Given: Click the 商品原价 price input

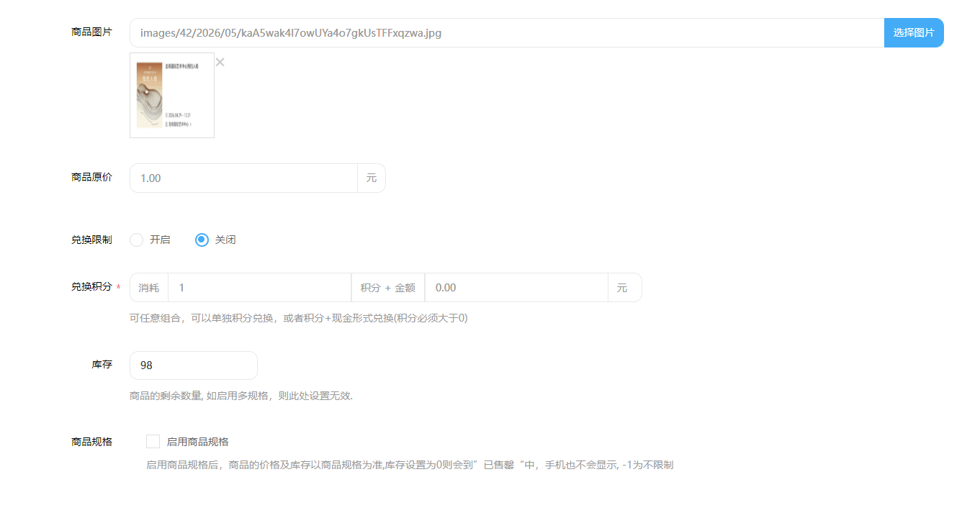Looking at the screenshot, I should click(243, 178).
